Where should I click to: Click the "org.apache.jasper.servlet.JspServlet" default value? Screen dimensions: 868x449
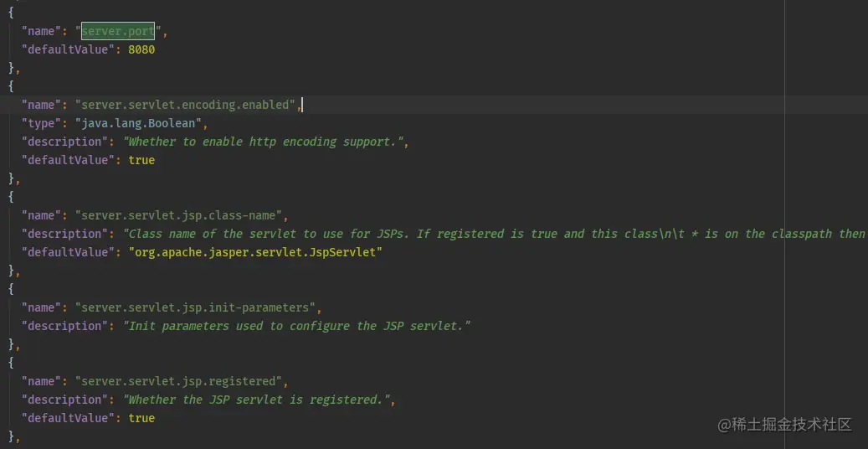255,252
